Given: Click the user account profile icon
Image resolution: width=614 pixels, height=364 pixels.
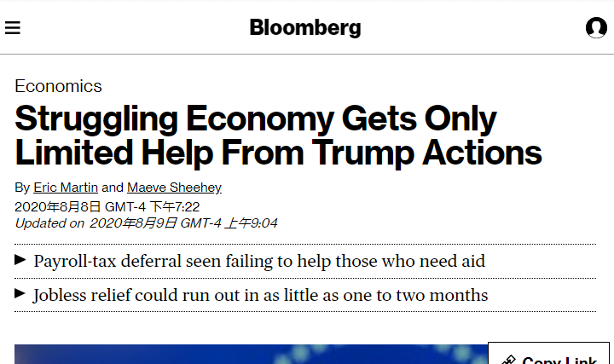Looking at the screenshot, I should [x=596, y=27].
